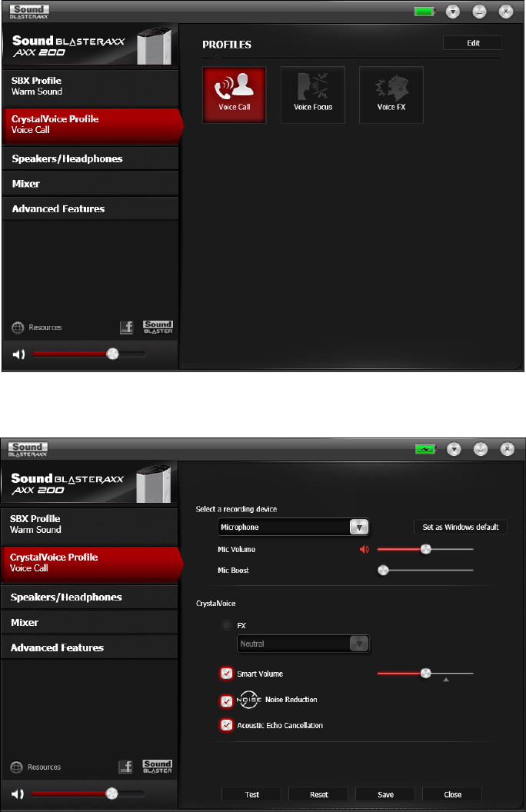The width and height of the screenshot is (526, 812).
Task: Click the Edit button in Profiles
Action: (473, 43)
